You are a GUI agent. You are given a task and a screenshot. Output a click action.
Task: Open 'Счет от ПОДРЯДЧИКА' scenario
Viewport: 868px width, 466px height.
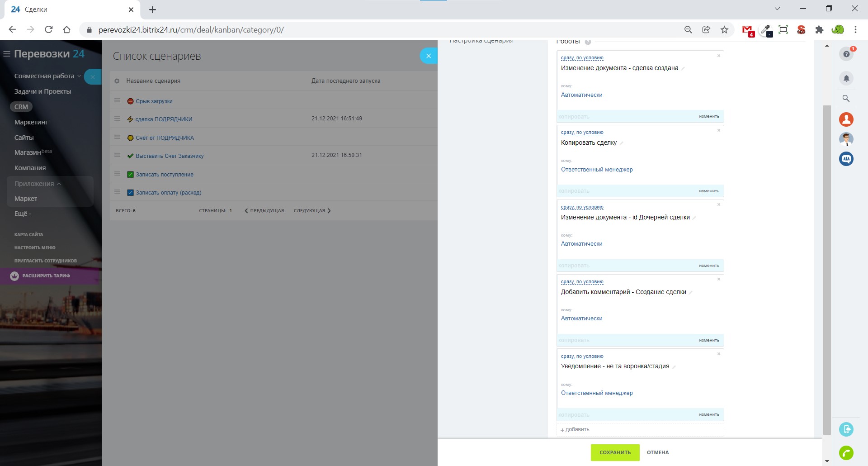tap(165, 138)
